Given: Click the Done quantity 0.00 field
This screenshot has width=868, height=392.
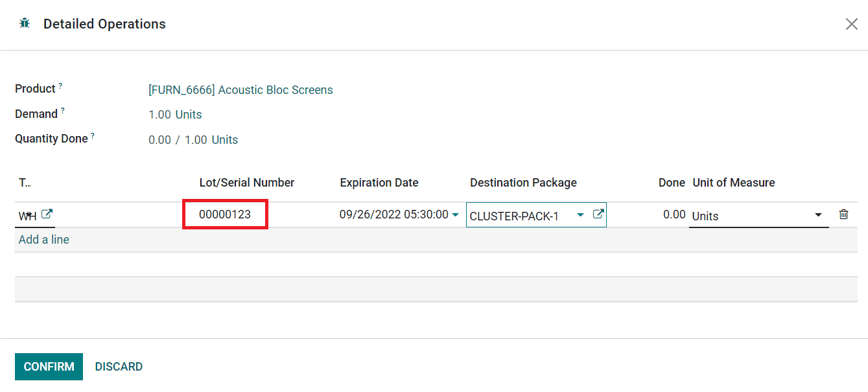Looking at the screenshot, I should [674, 214].
